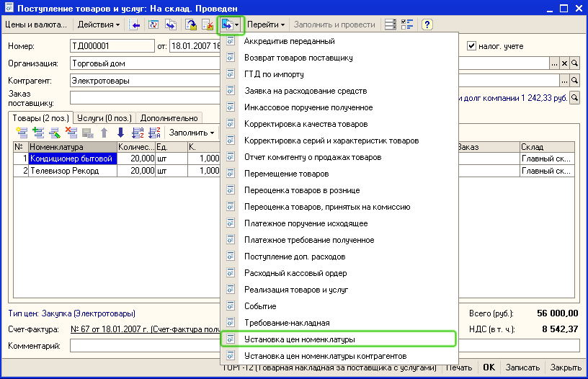
Task: Open the selection '...' button in organization row
Action: 554,63
